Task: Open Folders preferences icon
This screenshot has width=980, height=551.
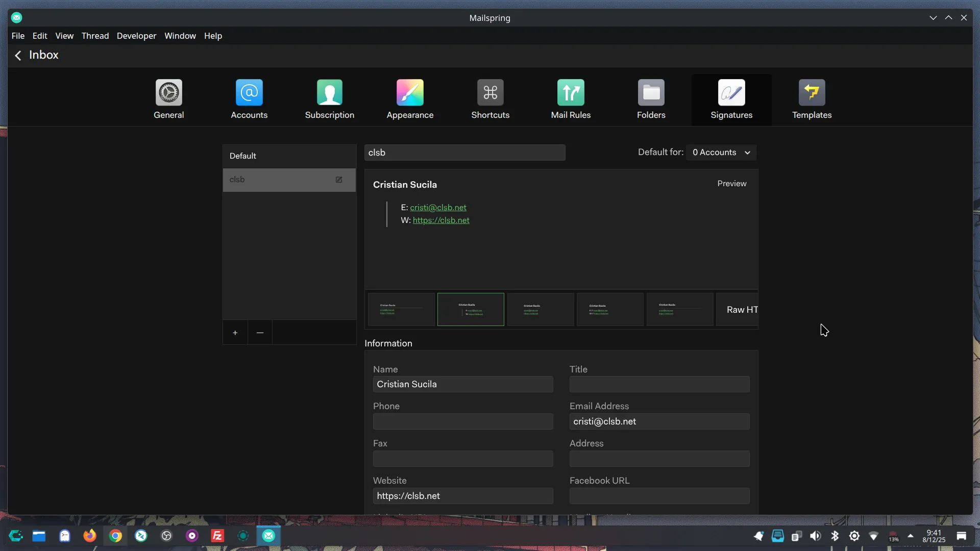Action: point(651,93)
